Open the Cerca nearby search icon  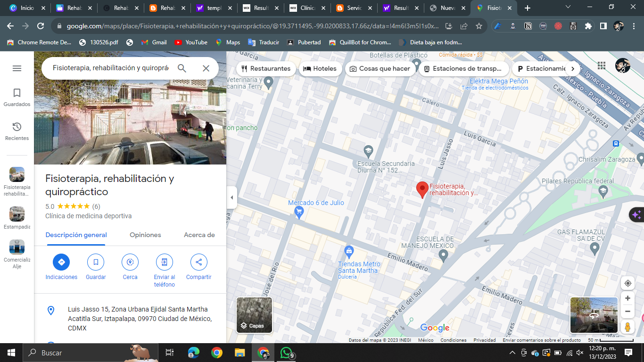click(130, 262)
